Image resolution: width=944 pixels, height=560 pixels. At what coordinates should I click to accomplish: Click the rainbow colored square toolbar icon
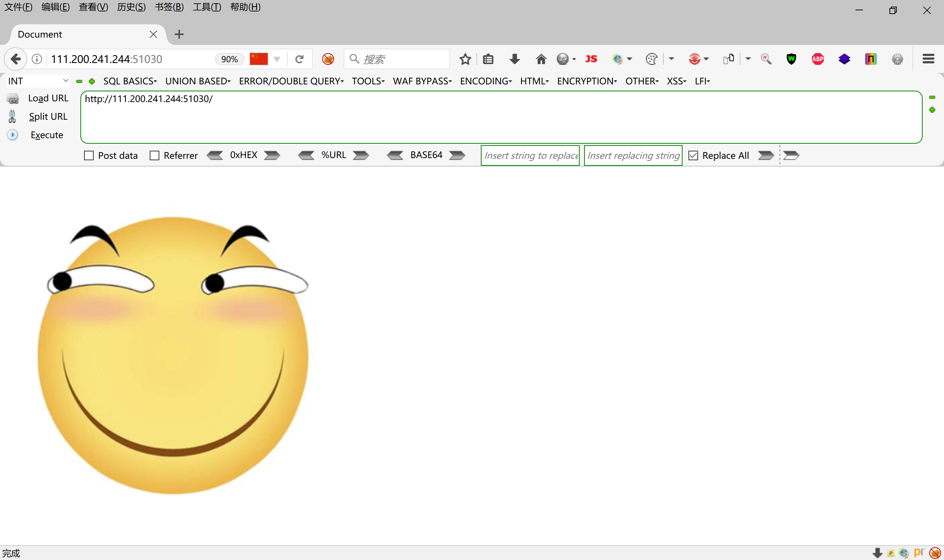[870, 59]
